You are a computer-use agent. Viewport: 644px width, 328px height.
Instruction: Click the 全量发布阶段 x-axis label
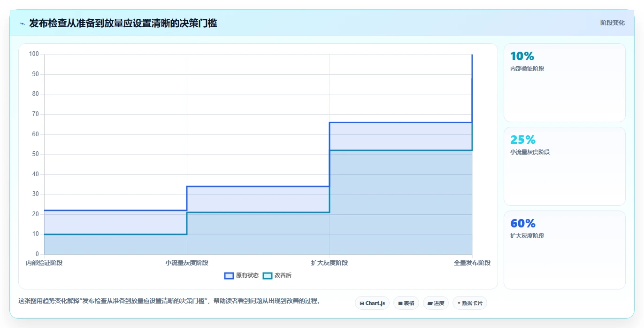(x=472, y=263)
